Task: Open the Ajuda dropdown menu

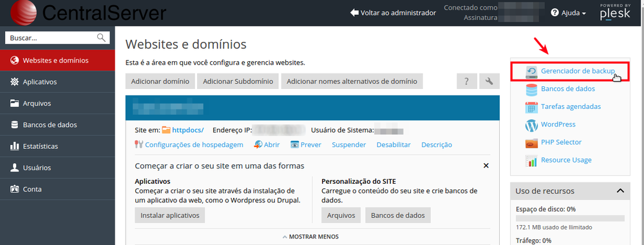Action: 569,13
